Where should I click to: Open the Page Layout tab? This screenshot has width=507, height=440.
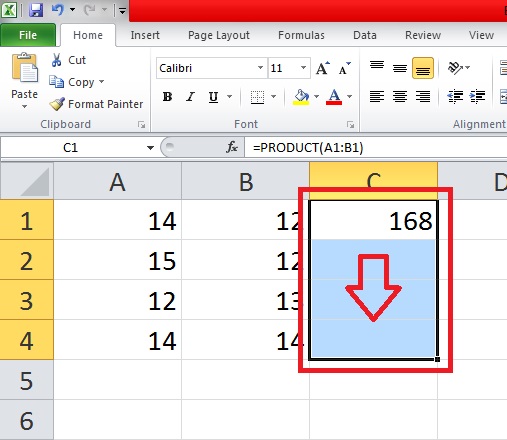219,35
